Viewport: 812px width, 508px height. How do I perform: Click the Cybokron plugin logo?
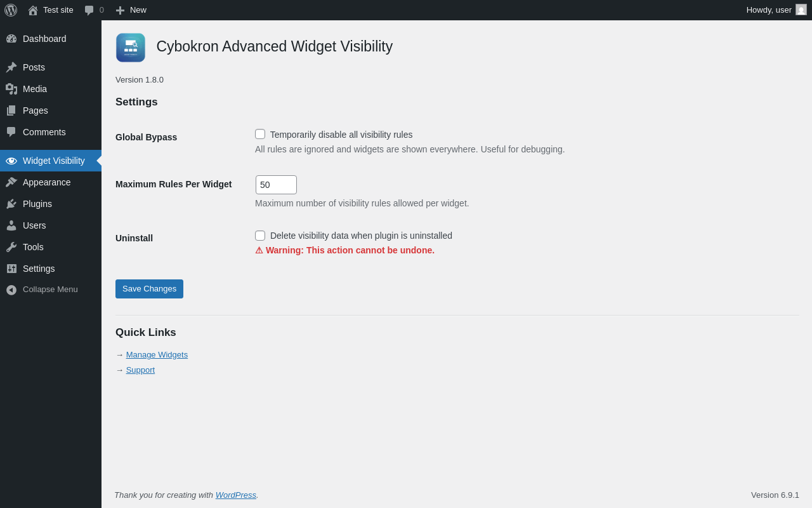point(131,48)
